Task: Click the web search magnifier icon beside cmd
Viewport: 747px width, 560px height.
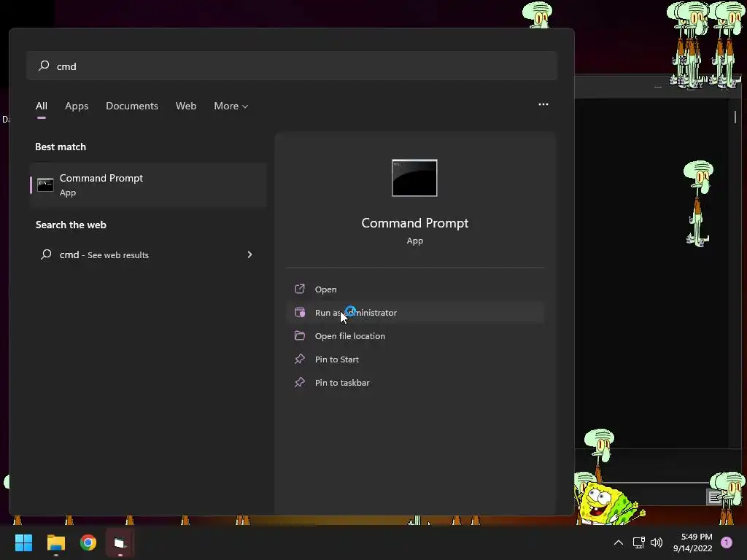Action: 46,254
